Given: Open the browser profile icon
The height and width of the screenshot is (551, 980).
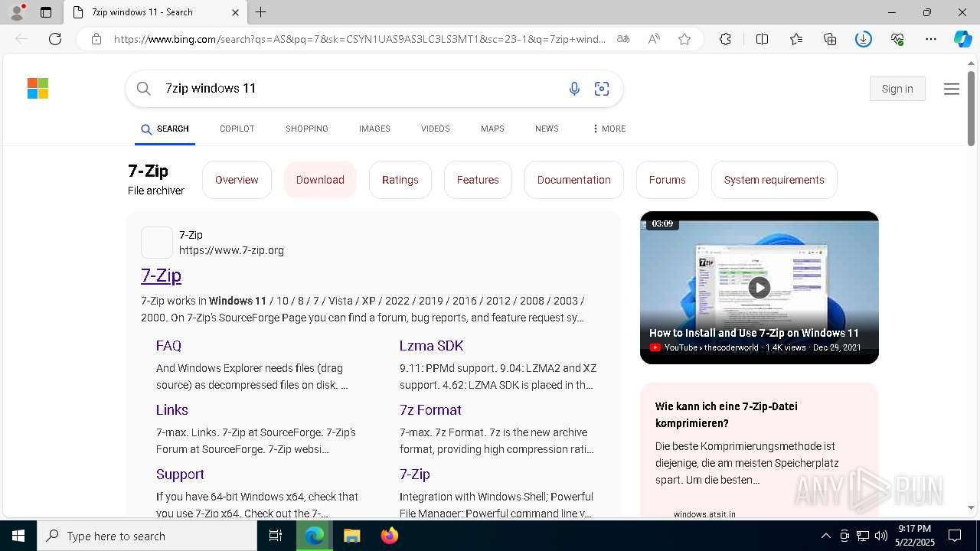Looking at the screenshot, I should coord(16,12).
